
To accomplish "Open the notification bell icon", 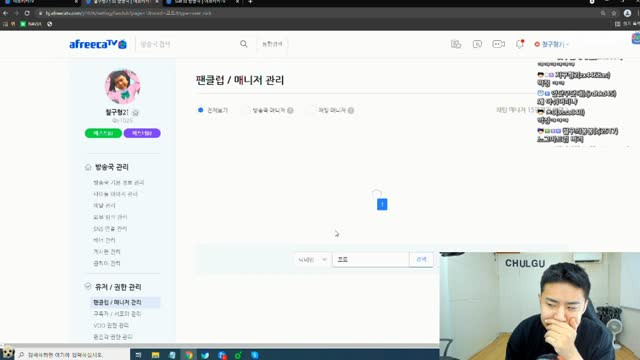I will pos(520,44).
